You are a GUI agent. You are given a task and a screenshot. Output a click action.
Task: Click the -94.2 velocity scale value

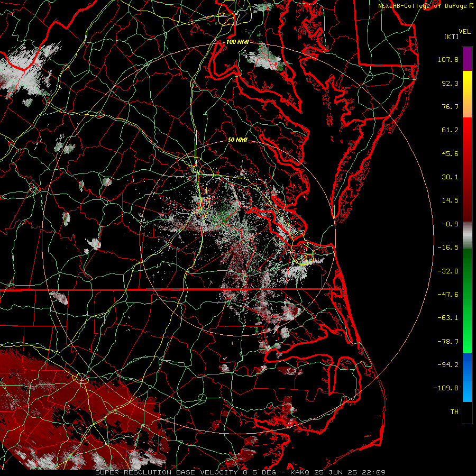[448, 365]
